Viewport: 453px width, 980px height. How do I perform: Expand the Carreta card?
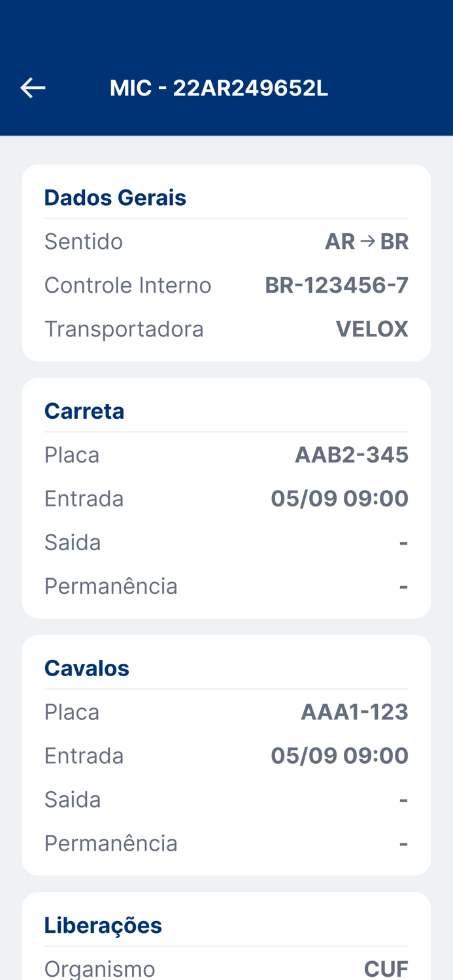[x=84, y=410]
